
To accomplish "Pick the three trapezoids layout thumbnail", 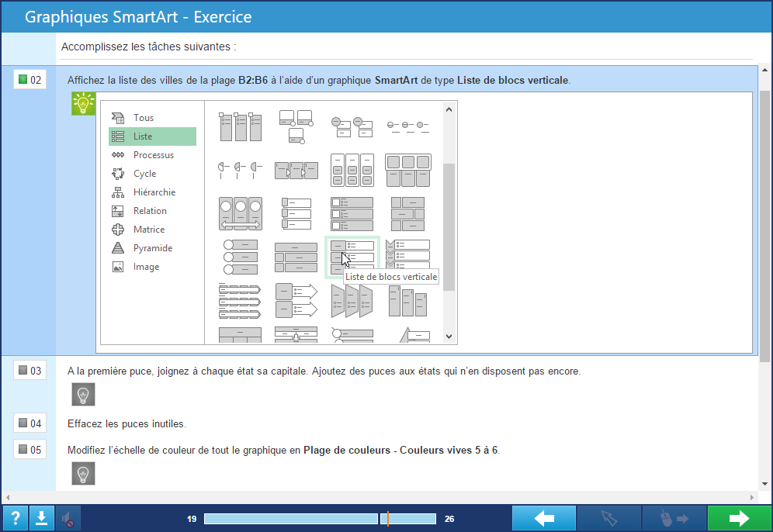I will coord(352,300).
